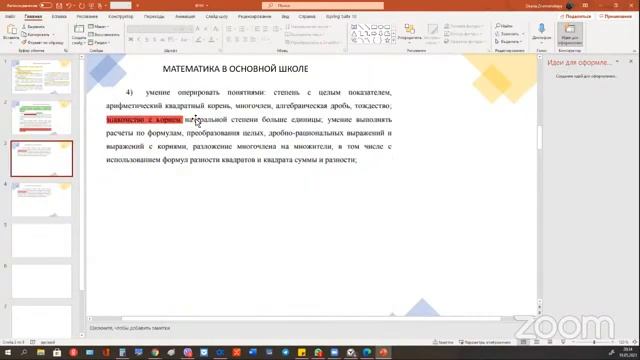Toggle the Автосохранение switch

(x=45, y=6)
